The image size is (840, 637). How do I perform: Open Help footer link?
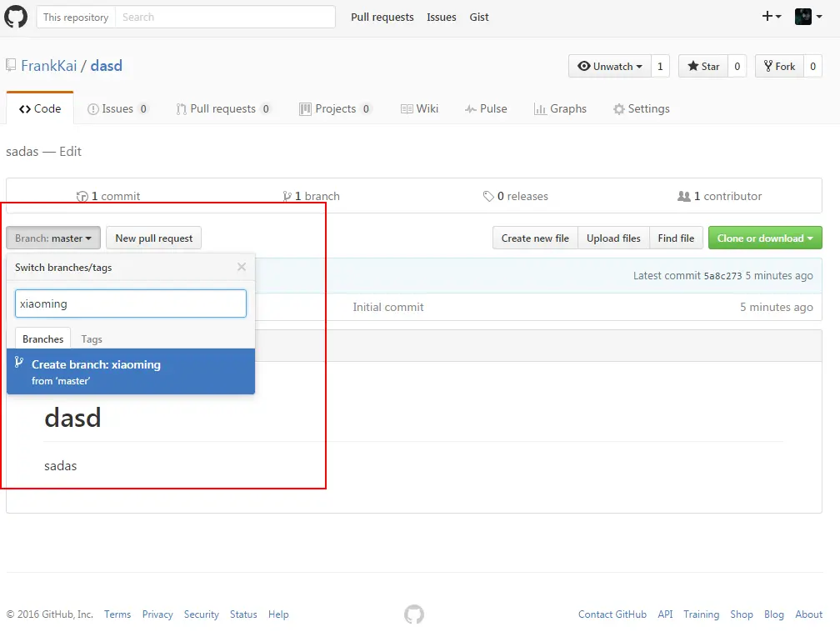click(x=278, y=614)
